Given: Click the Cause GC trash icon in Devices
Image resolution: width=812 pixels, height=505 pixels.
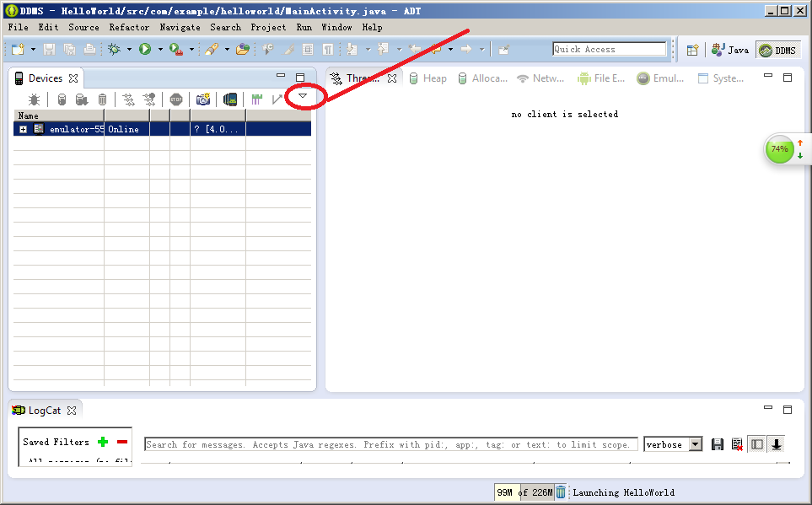Looking at the screenshot, I should (x=103, y=99).
